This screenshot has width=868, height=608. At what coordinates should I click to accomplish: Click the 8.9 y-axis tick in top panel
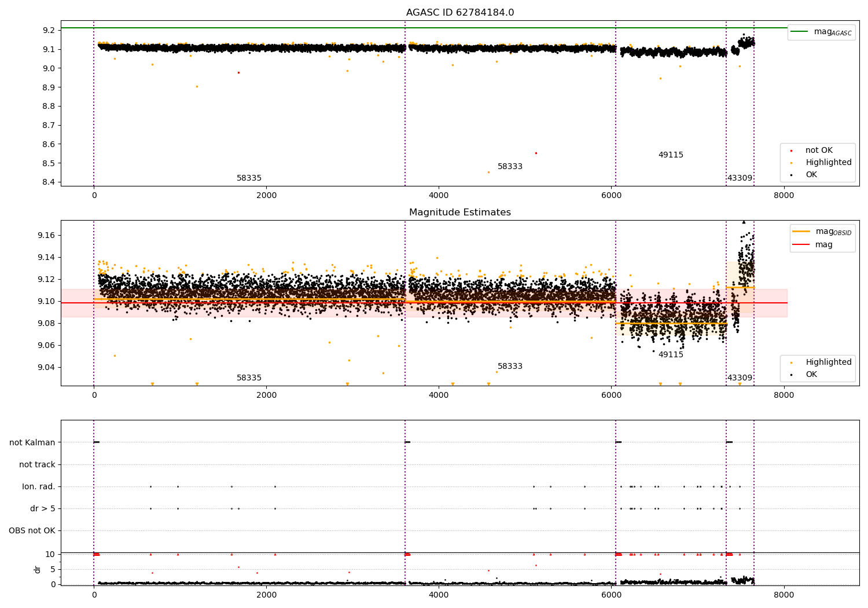point(49,87)
